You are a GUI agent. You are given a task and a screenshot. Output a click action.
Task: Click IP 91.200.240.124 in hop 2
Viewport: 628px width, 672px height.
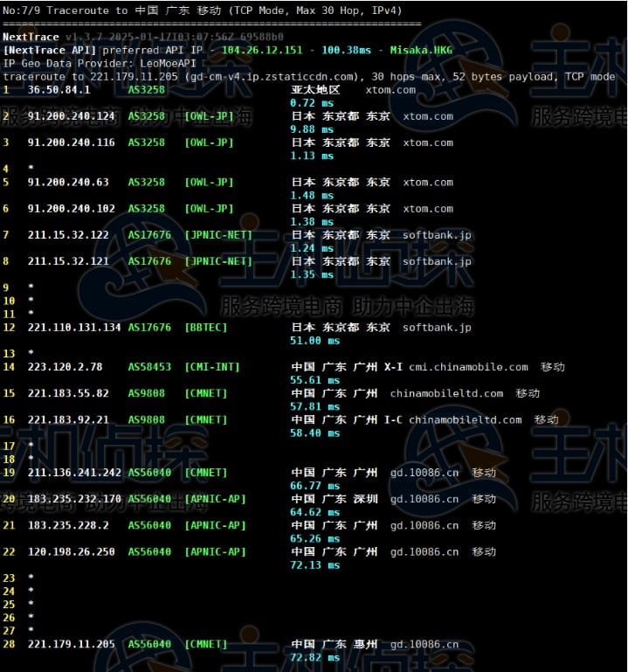point(71,116)
